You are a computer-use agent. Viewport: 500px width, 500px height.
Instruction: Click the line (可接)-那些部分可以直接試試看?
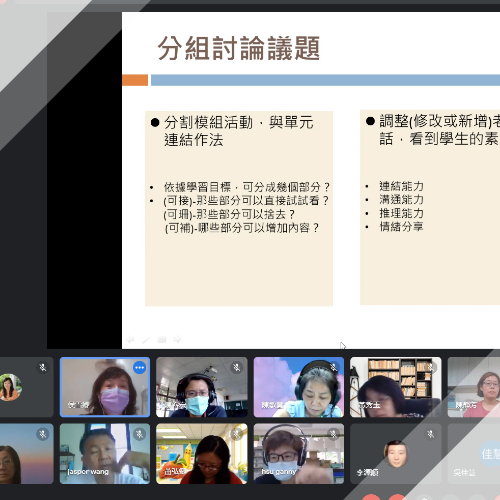[x=246, y=201]
